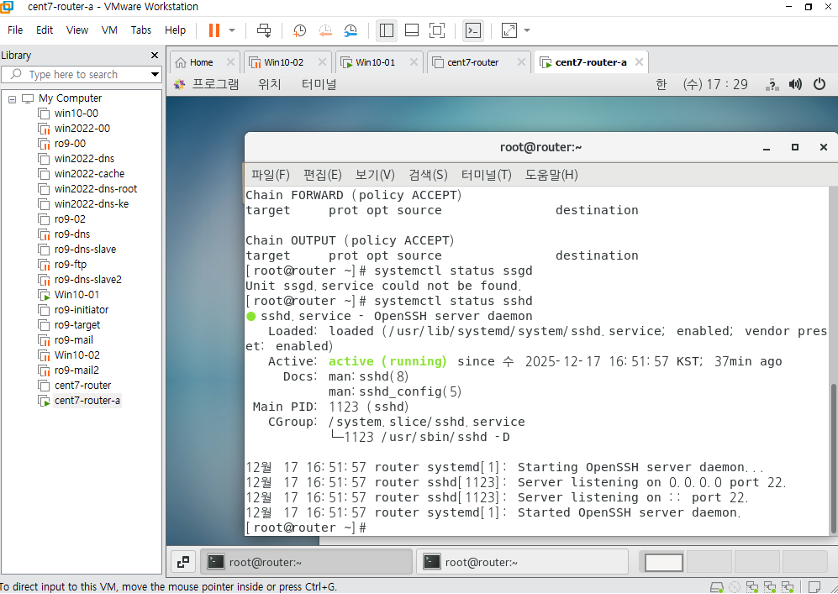Screen dimensions: 838x594
Task: Open the File menu in VMware
Action: coord(15,30)
